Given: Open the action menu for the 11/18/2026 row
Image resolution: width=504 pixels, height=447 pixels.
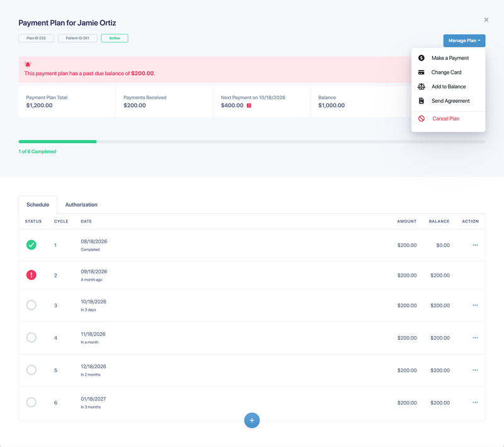Looking at the screenshot, I should [475, 338].
